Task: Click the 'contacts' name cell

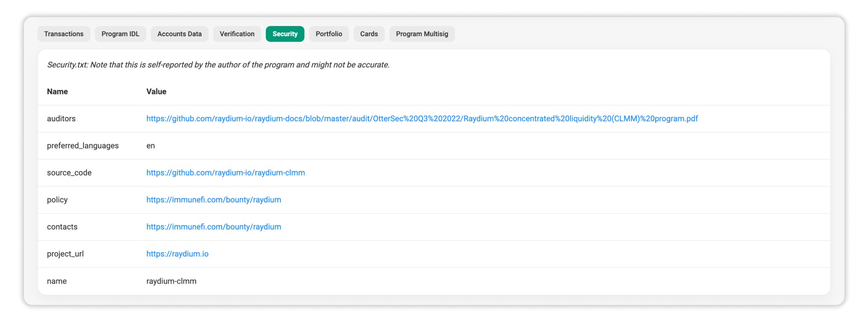Action: (x=62, y=227)
